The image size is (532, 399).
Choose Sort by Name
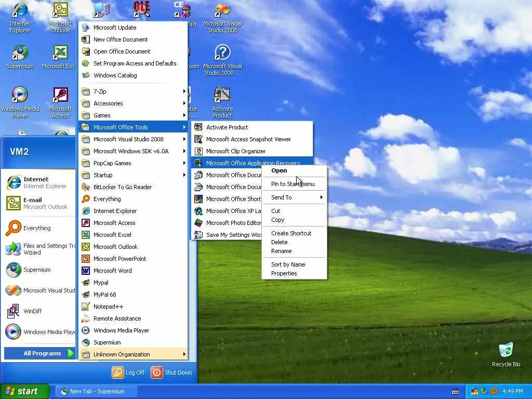[x=294, y=264]
